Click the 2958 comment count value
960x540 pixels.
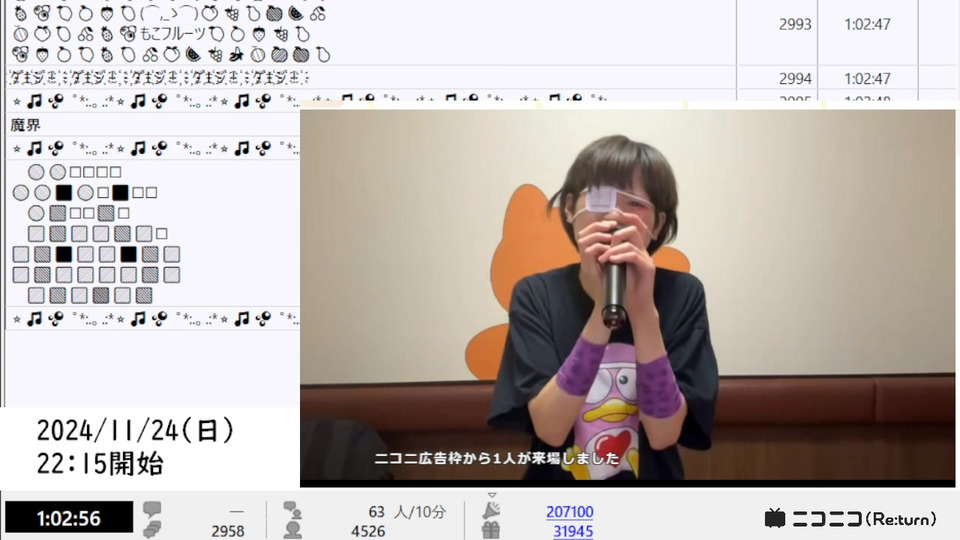[x=228, y=531]
